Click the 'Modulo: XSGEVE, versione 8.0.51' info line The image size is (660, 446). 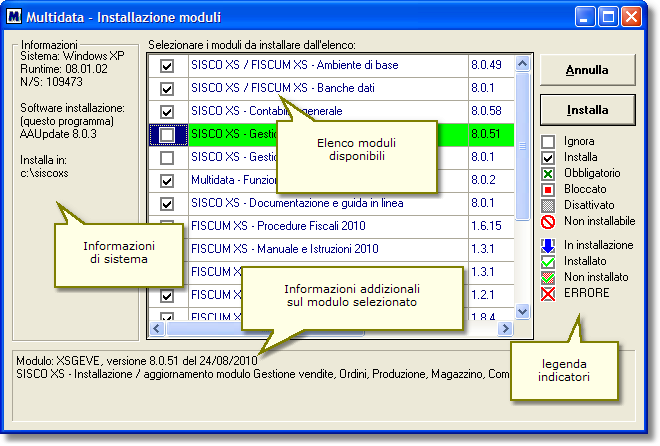pos(137,361)
